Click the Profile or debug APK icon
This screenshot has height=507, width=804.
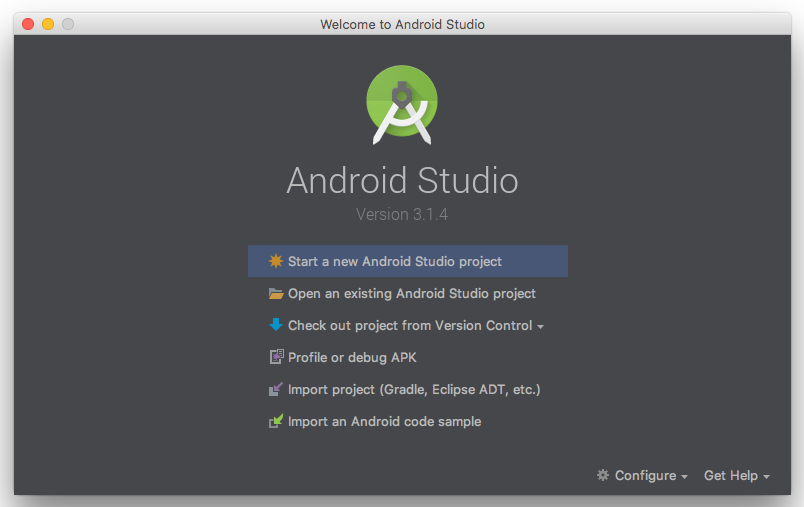pyautogui.click(x=276, y=357)
